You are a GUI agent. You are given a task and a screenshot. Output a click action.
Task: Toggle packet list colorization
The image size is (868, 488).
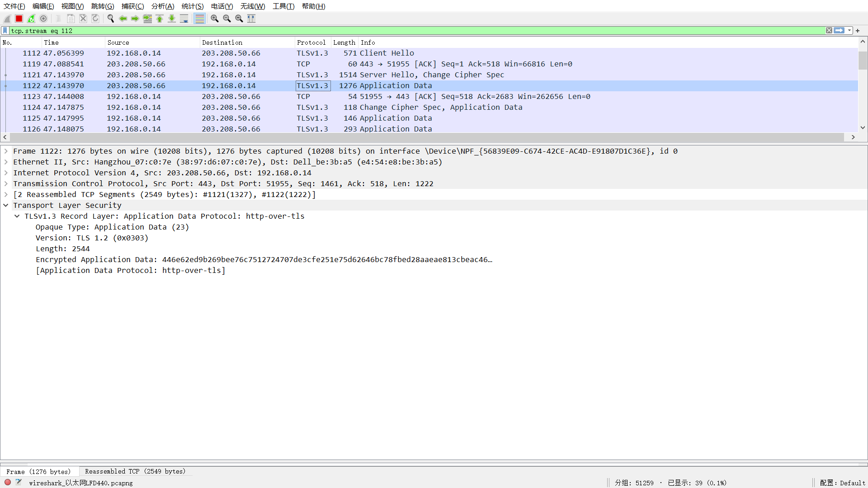(199, 19)
